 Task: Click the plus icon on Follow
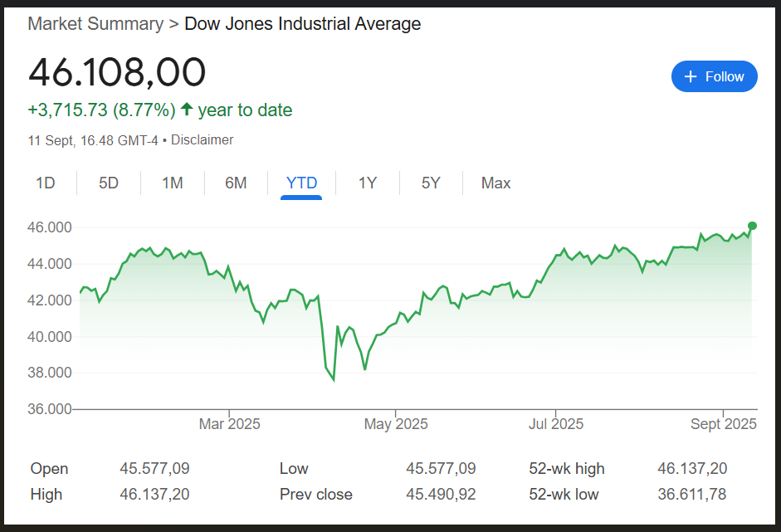[x=691, y=77]
